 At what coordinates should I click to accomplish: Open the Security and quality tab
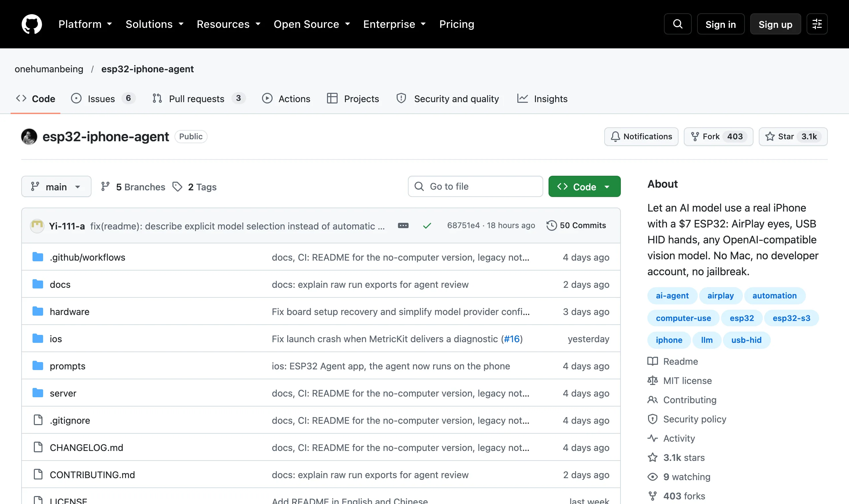[448, 99]
